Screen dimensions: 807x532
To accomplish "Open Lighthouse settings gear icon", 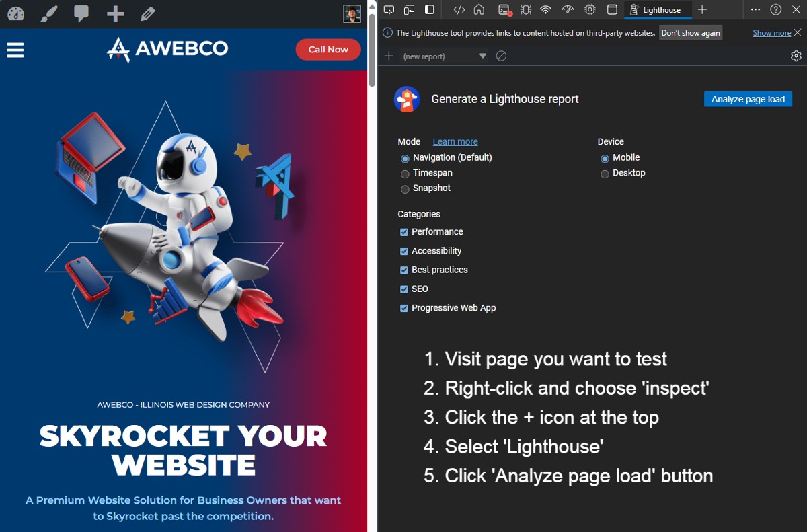I will tap(796, 56).
